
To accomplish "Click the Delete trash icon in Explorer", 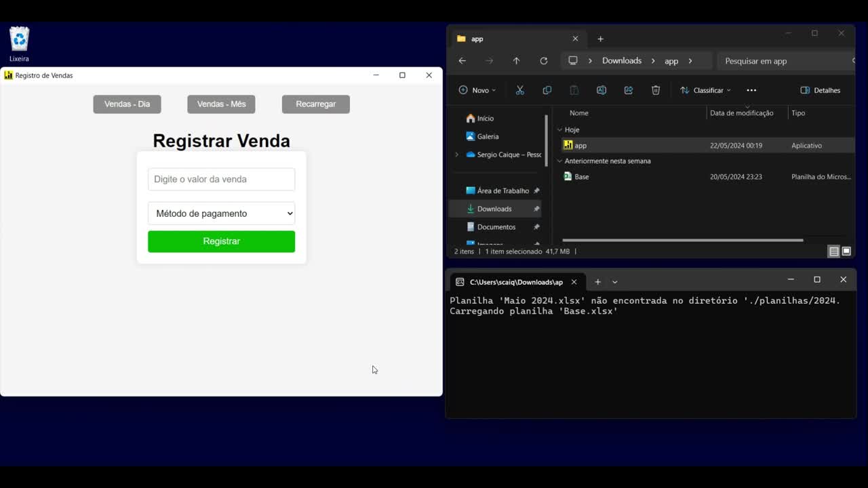I will point(656,90).
